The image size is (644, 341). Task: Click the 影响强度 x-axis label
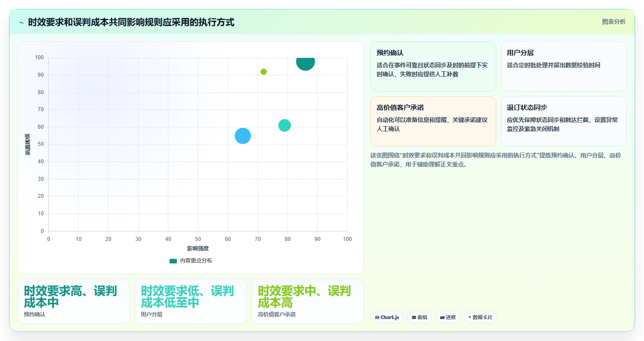(198, 248)
